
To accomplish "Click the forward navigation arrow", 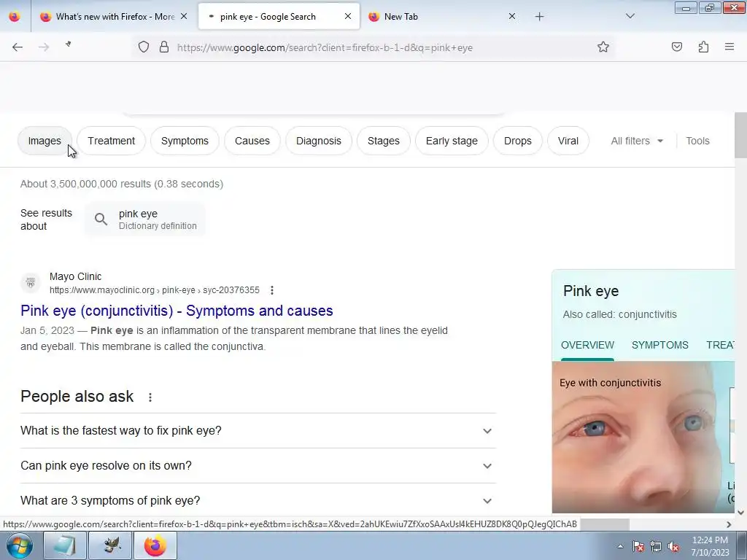I will pyautogui.click(x=44, y=47).
